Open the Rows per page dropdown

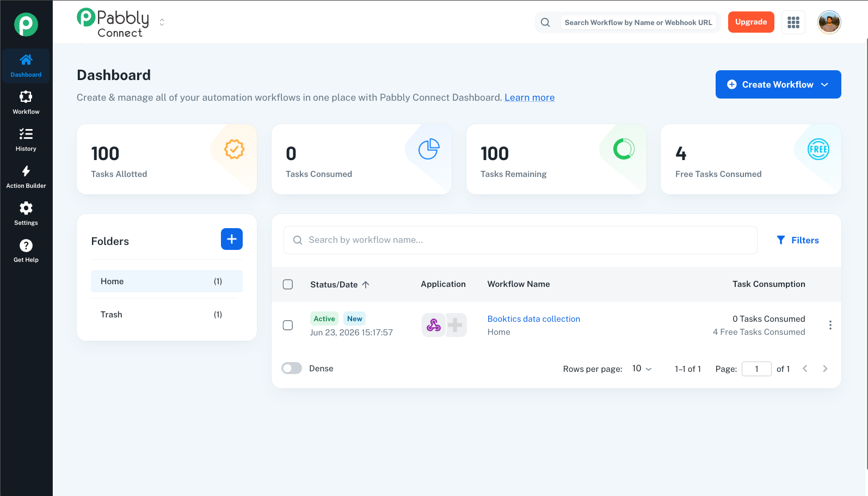(642, 369)
